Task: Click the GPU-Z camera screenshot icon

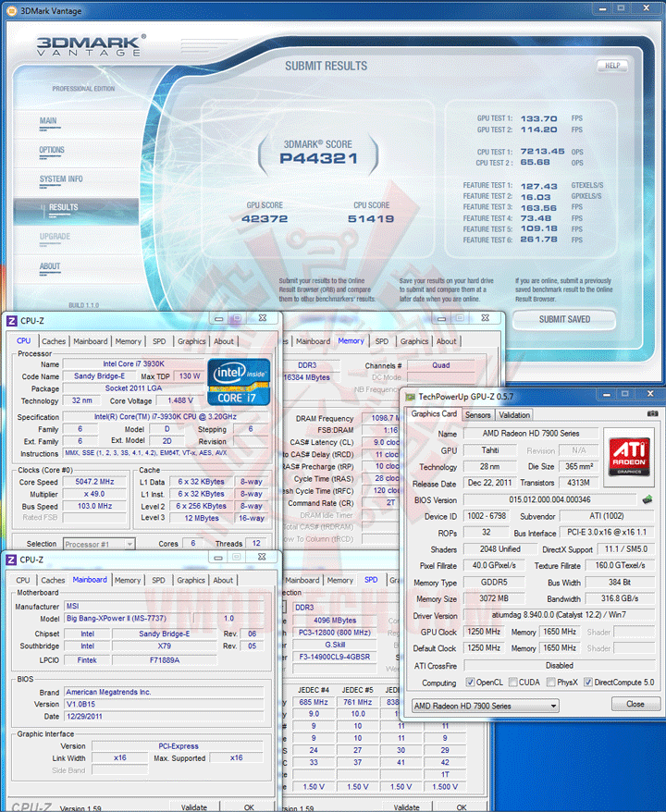Action: [x=652, y=413]
